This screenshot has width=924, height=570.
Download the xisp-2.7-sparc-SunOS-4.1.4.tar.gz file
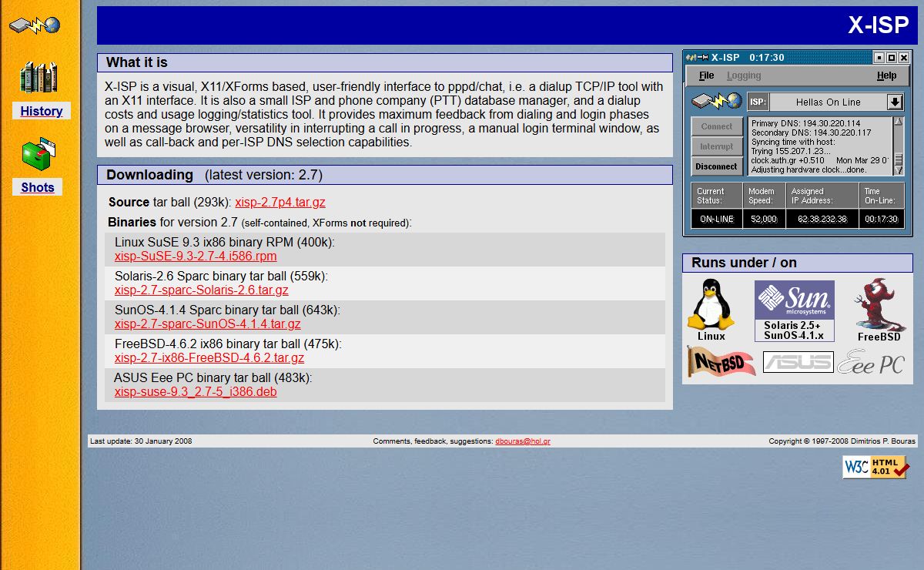point(208,324)
